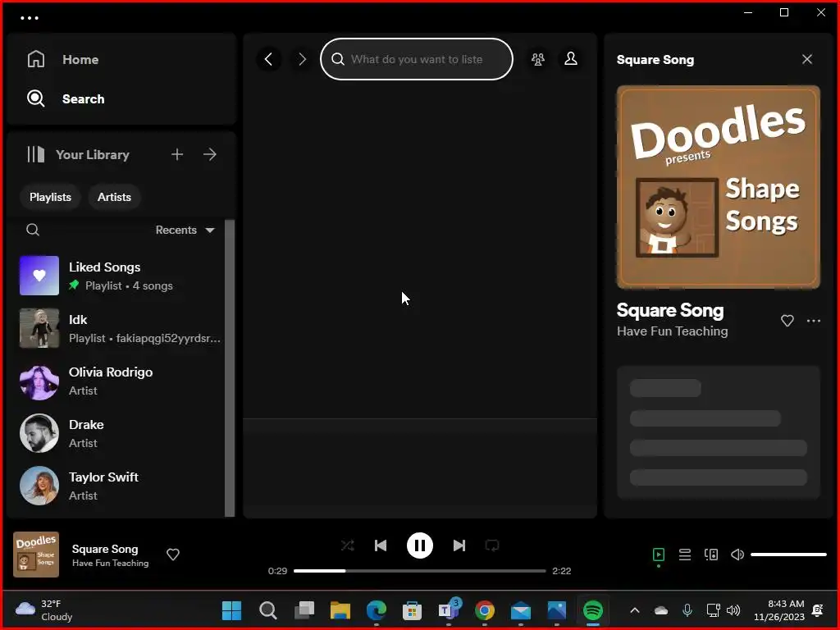The width and height of the screenshot is (840, 630).
Task: Filter library by Artists
Action: 114,197
